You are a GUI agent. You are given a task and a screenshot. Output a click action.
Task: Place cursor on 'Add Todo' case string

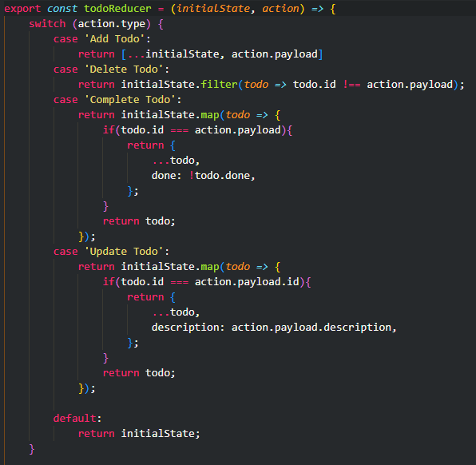point(115,39)
